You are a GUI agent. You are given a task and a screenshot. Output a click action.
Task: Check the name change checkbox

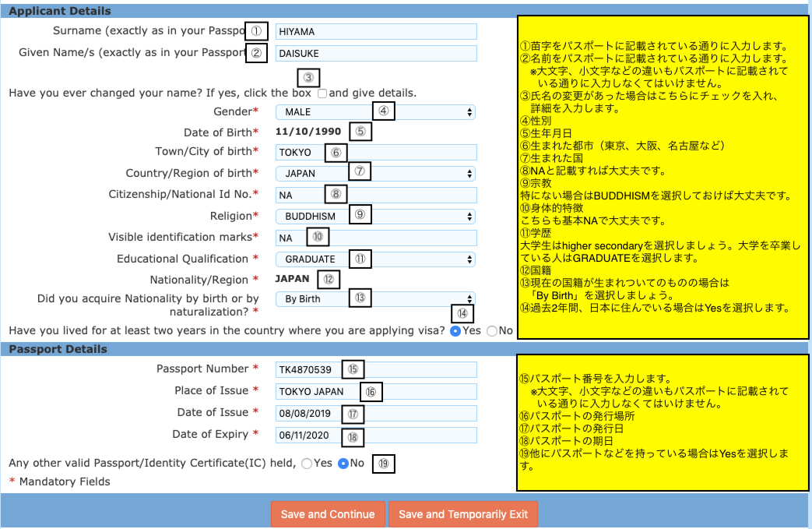coord(322,93)
